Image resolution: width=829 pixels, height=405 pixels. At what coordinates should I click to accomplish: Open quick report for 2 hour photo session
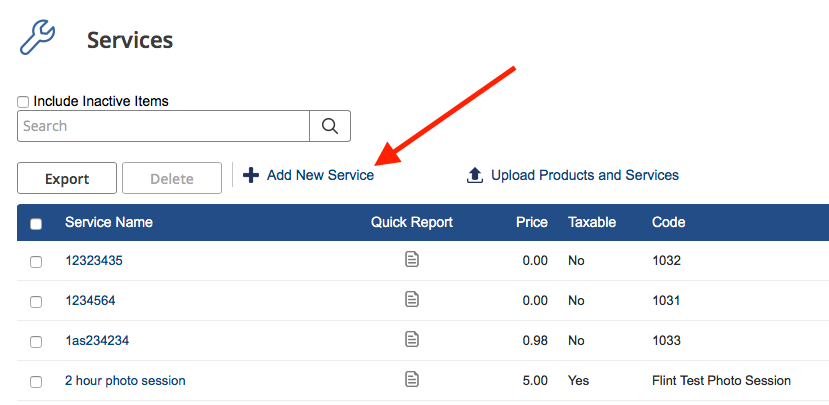(x=412, y=379)
